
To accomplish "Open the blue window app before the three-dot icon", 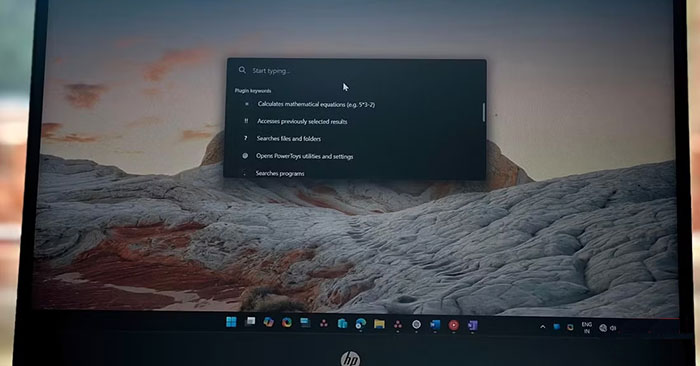I will [x=305, y=323].
